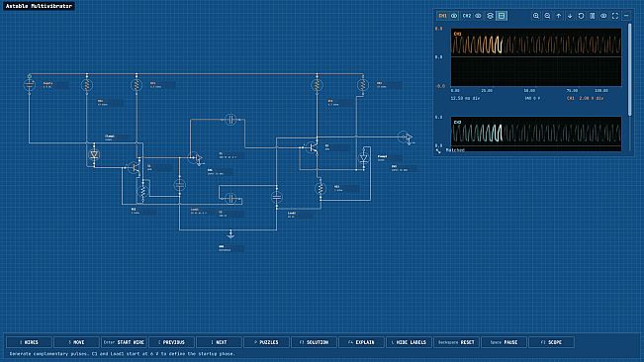Select the ground symbol
Viewport: 644px width, 362px height.
pos(230,234)
